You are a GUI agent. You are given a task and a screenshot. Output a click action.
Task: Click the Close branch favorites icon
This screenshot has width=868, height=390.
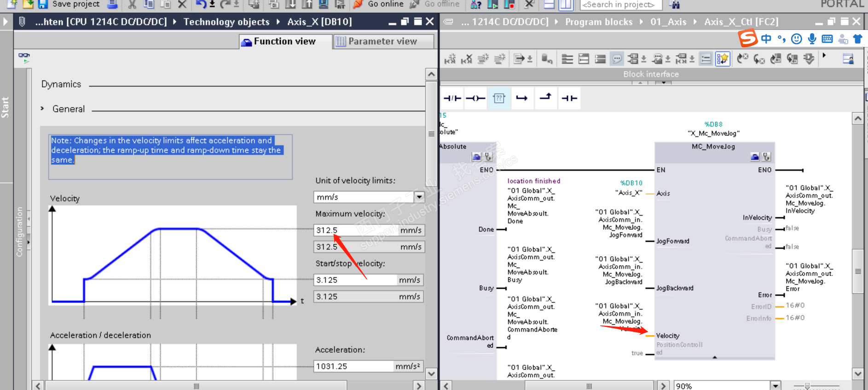[545, 98]
